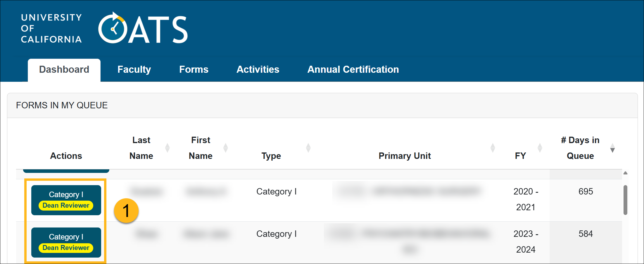This screenshot has width=644, height=264.
Task: Click the Dean Reviewer badge on the first row
Action: pyautogui.click(x=66, y=205)
